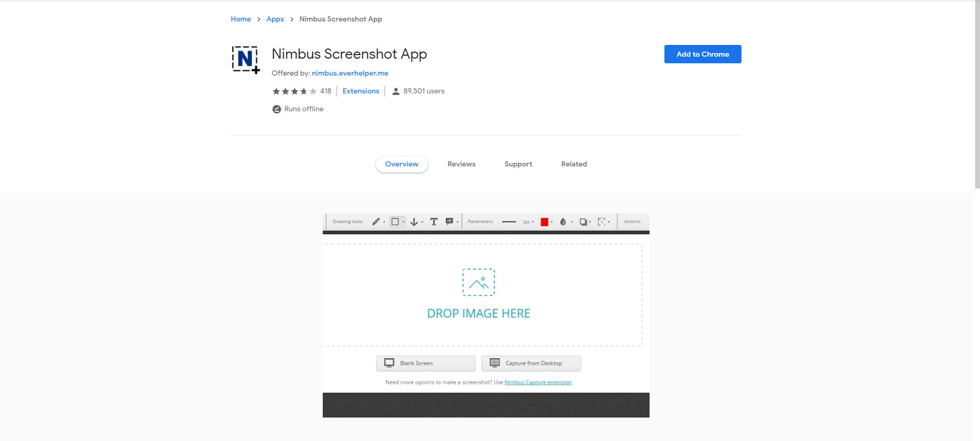Viewport: 980px width, 441px height.
Task: Click the Blank Screen button
Action: coord(426,363)
